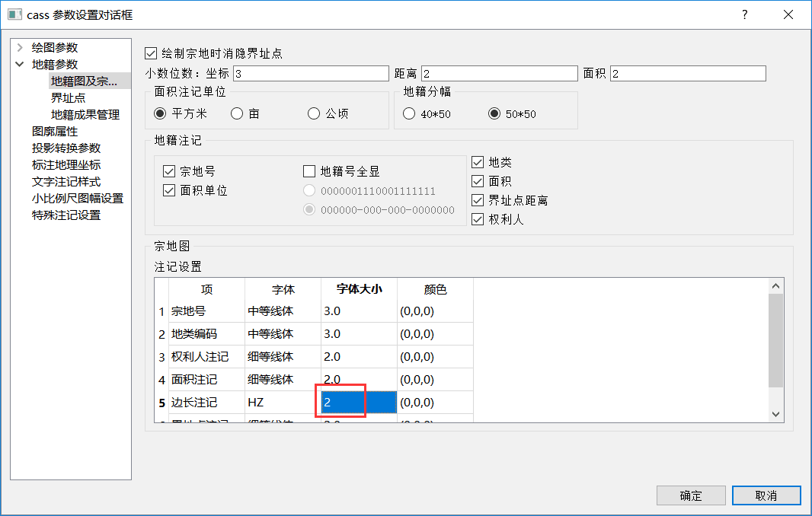Open 投影转换参数 settings page

66,148
